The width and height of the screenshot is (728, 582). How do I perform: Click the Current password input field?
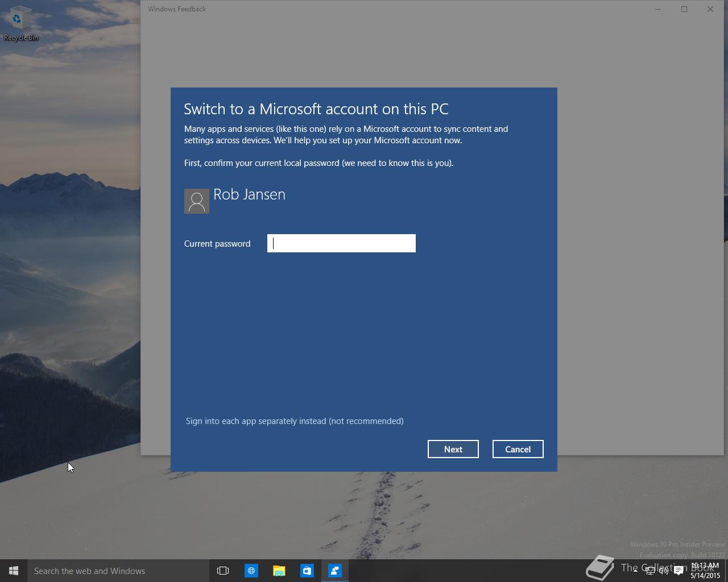pyautogui.click(x=341, y=243)
